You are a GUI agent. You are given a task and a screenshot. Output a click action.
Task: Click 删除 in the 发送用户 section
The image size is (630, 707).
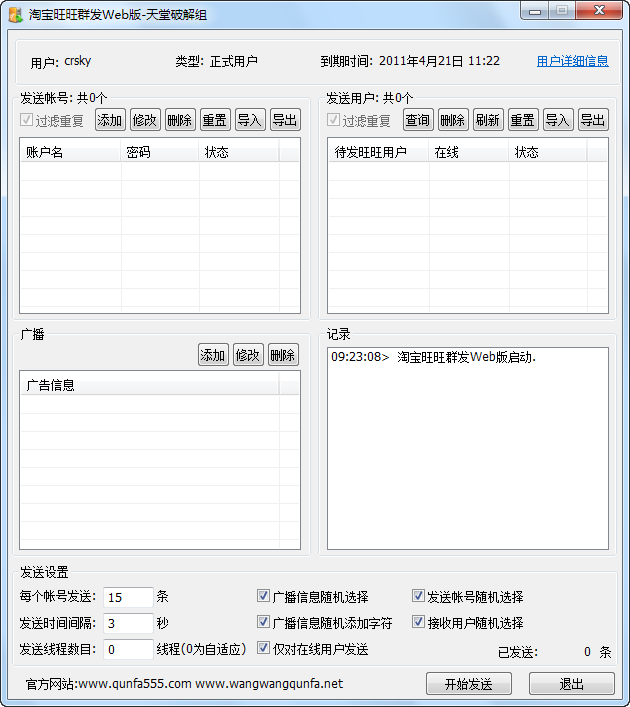(453, 120)
